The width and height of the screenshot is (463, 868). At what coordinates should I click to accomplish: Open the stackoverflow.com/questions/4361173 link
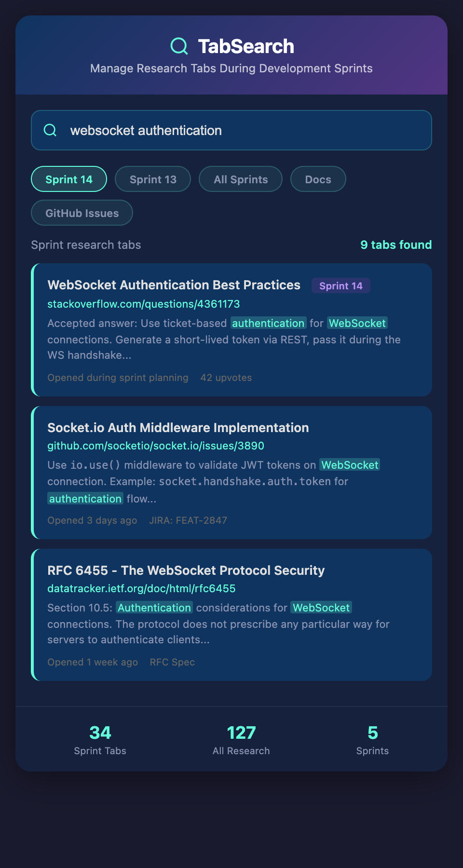point(144,304)
